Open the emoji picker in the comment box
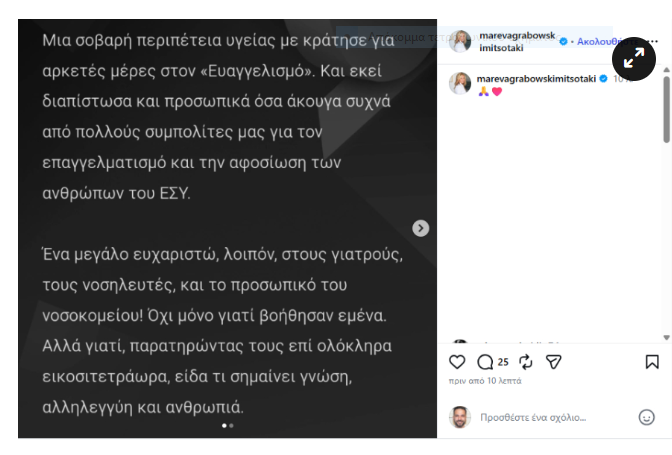The width and height of the screenshot is (672, 455). 646,417
